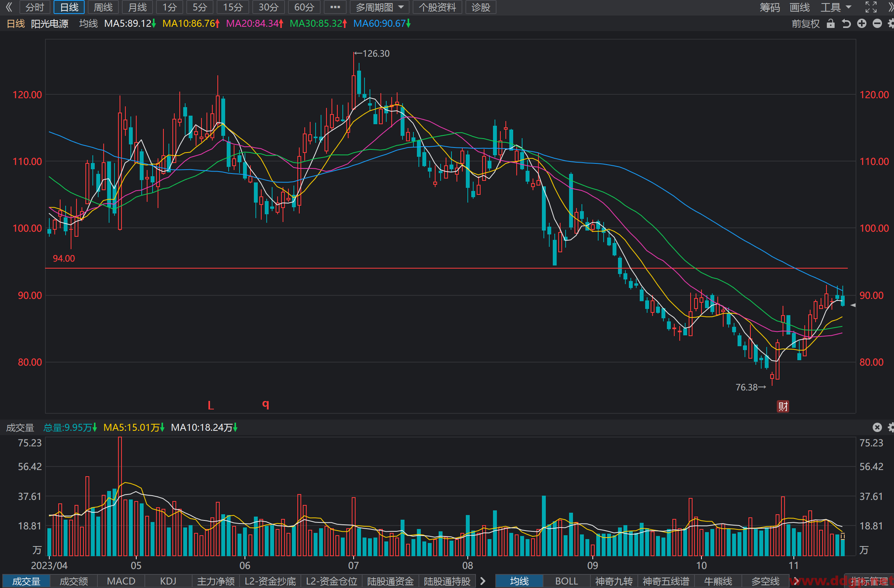
Task: Click the red 94.00 horizontal price line
Action: click(446, 268)
